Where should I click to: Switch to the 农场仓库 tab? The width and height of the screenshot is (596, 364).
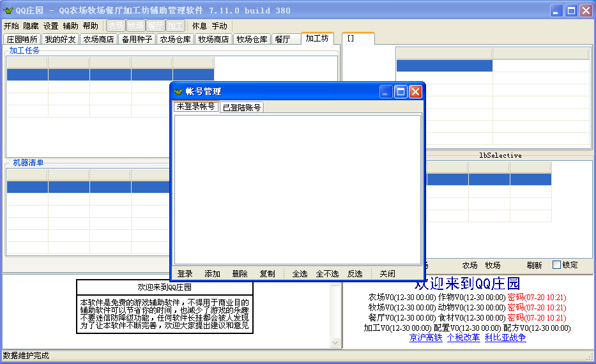175,39
